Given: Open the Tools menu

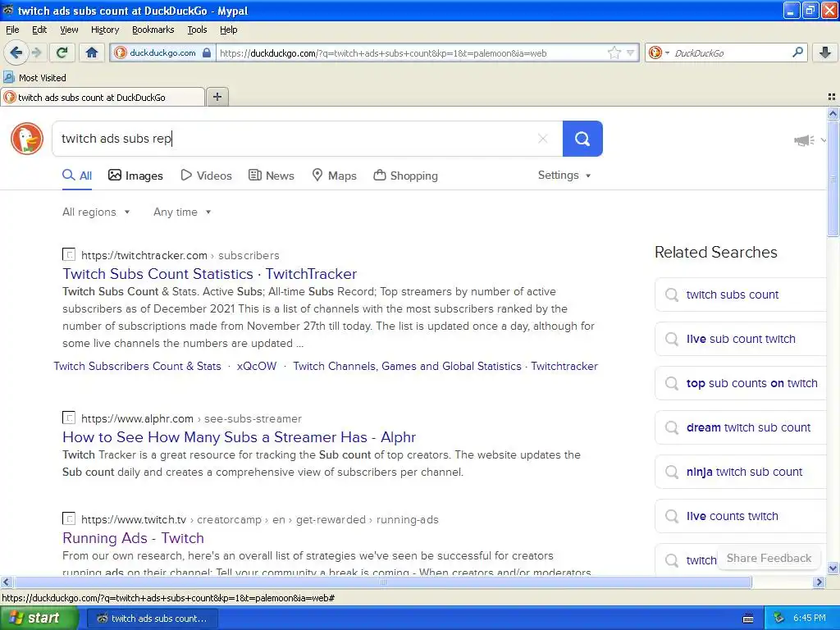Looking at the screenshot, I should [197, 30].
